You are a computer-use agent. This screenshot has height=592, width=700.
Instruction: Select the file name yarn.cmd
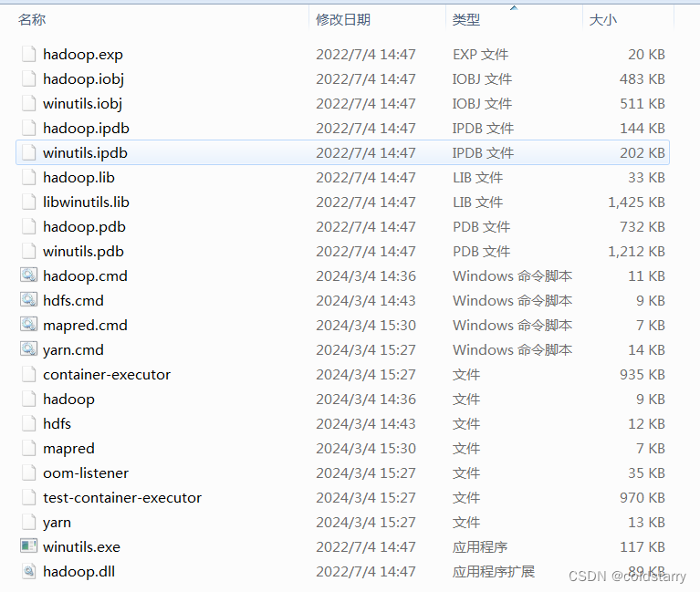(73, 350)
